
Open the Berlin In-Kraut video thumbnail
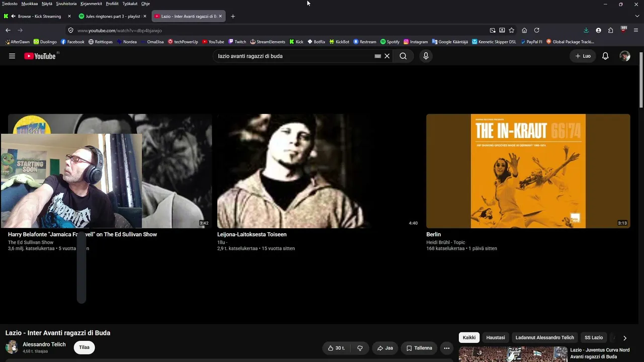(528, 171)
